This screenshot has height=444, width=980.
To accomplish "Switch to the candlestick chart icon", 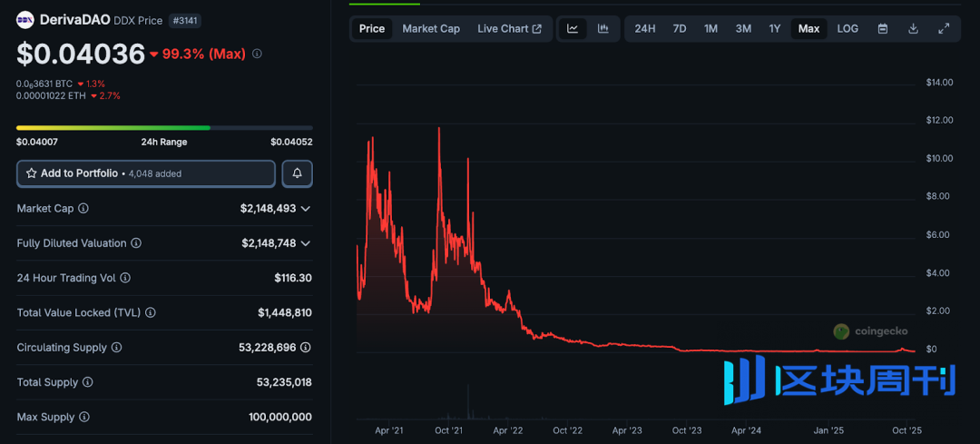I will tap(603, 29).
